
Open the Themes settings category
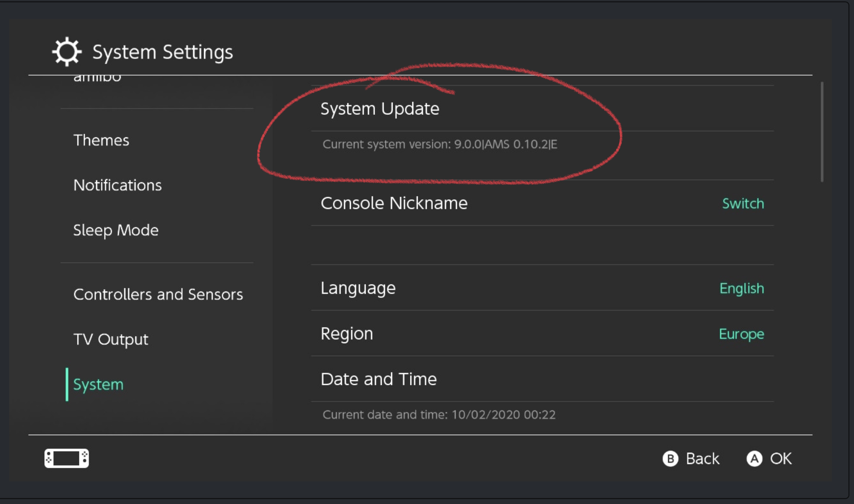point(101,140)
